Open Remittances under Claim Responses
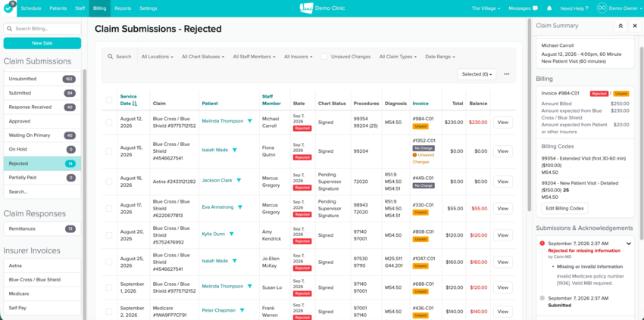This screenshot has height=320, width=644. pos(42,229)
